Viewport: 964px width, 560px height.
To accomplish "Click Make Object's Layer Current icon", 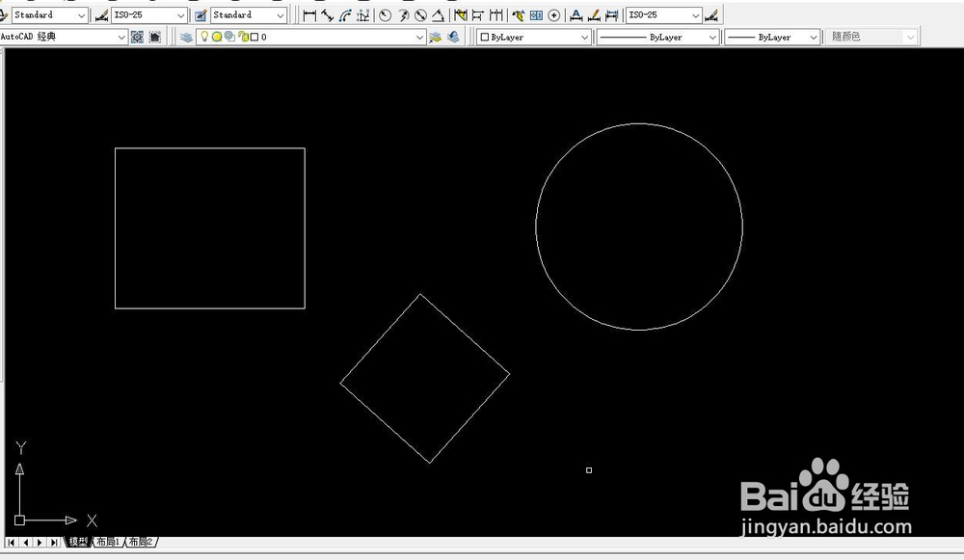I will click(x=436, y=37).
